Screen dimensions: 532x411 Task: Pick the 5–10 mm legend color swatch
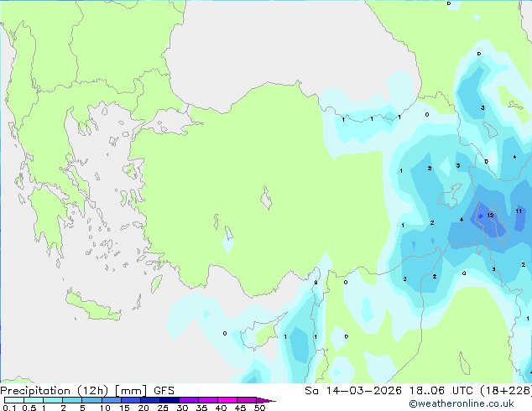[x=91, y=400]
